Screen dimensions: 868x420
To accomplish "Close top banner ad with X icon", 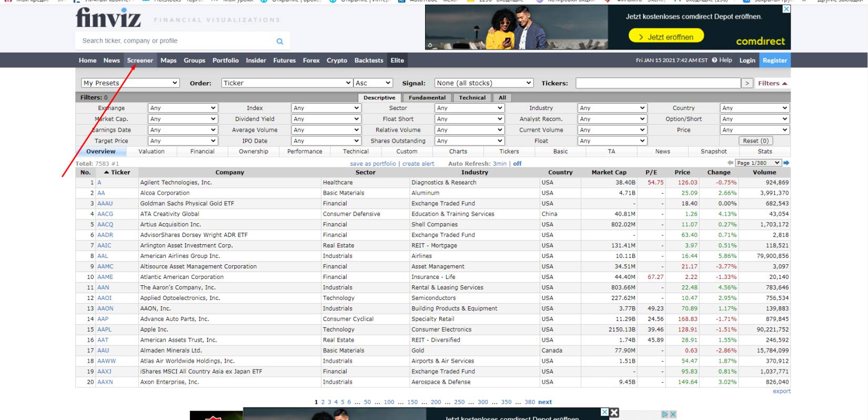I will [x=786, y=9].
